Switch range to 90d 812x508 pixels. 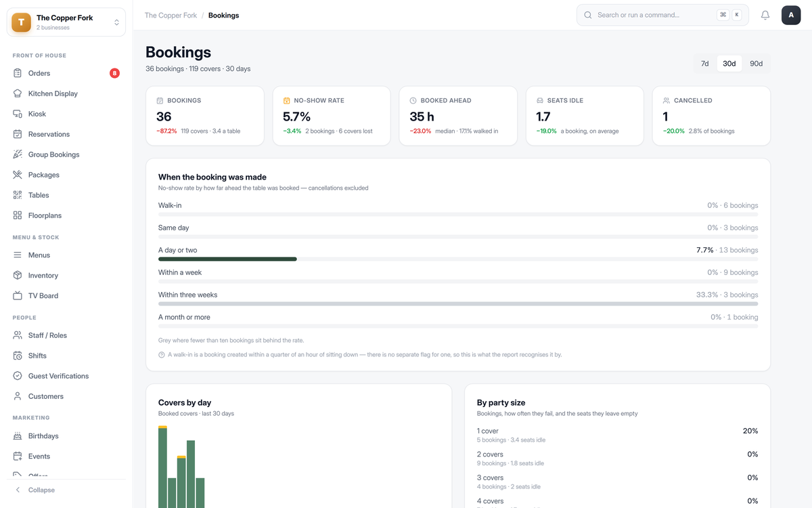click(756, 64)
